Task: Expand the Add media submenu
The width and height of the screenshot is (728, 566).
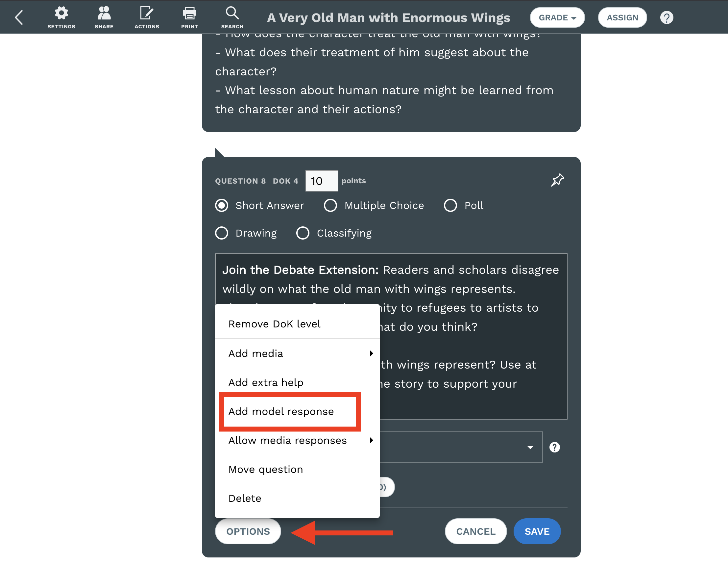Action: coord(297,353)
